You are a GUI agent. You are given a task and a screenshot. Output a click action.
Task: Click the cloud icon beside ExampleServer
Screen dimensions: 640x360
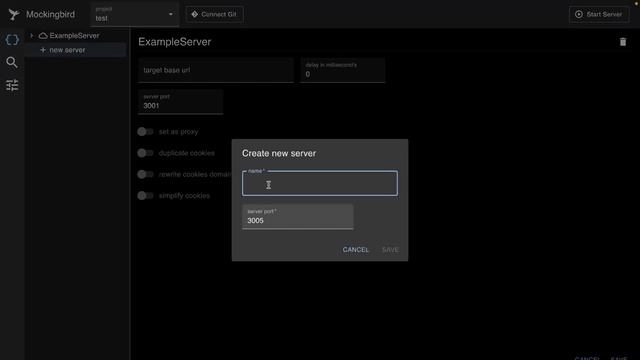tap(43, 36)
